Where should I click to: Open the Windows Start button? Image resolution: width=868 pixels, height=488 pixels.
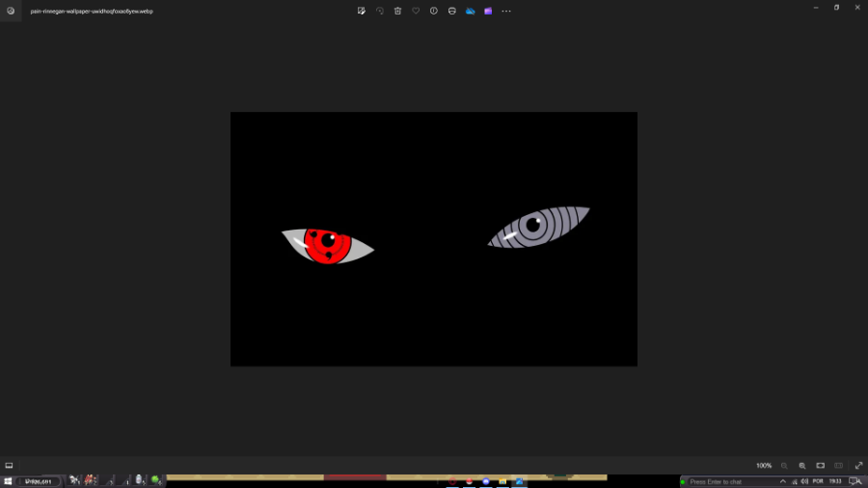coord(8,480)
